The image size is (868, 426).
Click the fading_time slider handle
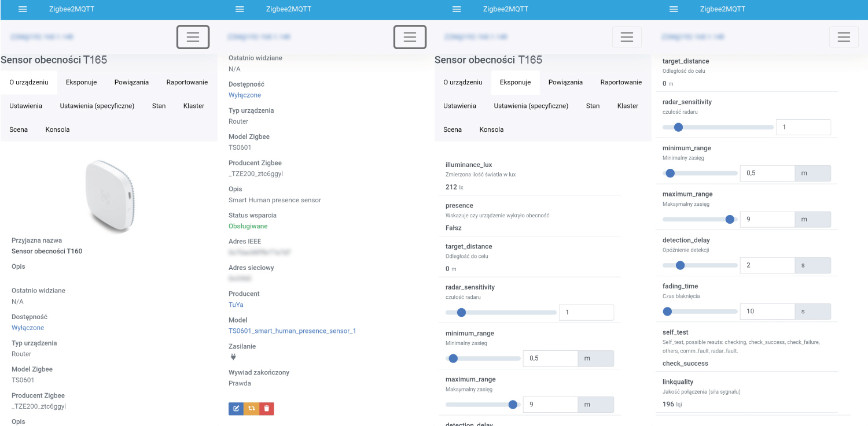click(x=667, y=312)
